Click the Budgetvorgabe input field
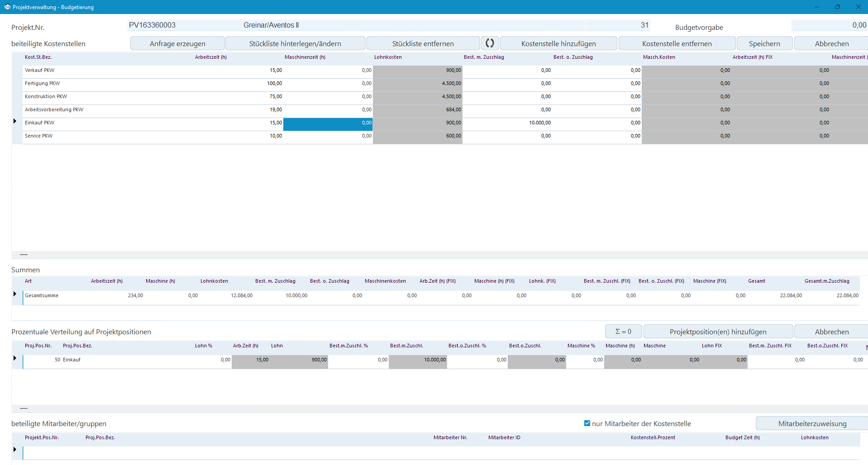The width and height of the screenshot is (868, 465). [x=829, y=25]
